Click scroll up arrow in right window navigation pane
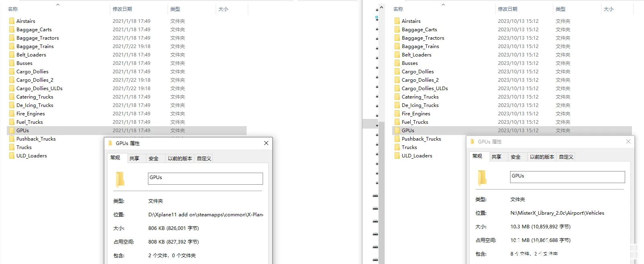Image resolution: width=644 pixels, height=264 pixels. tap(381, 7)
